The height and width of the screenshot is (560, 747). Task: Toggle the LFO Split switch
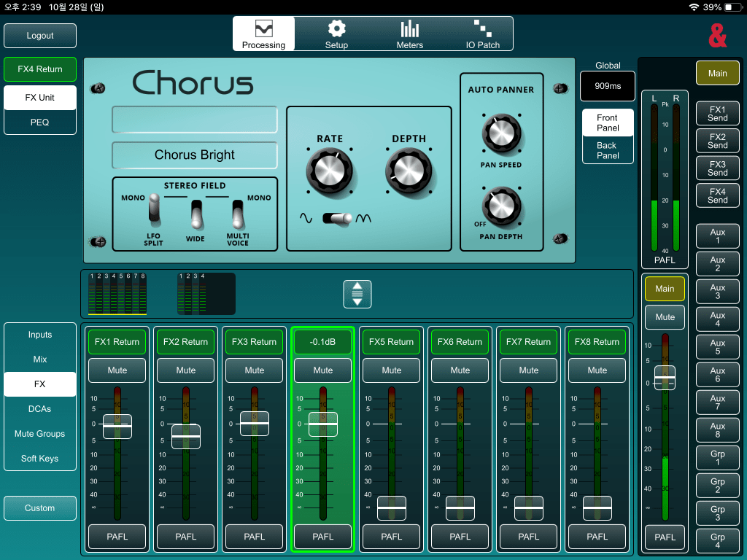point(154,209)
